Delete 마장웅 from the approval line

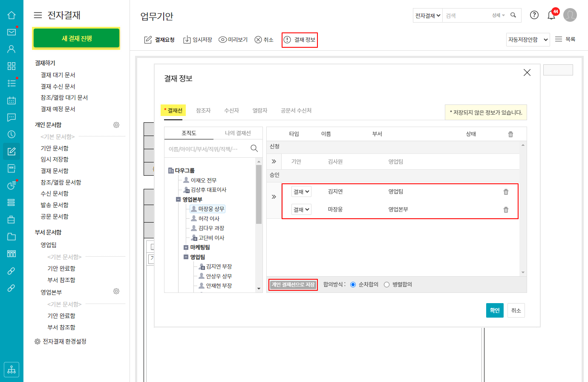pyautogui.click(x=506, y=210)
